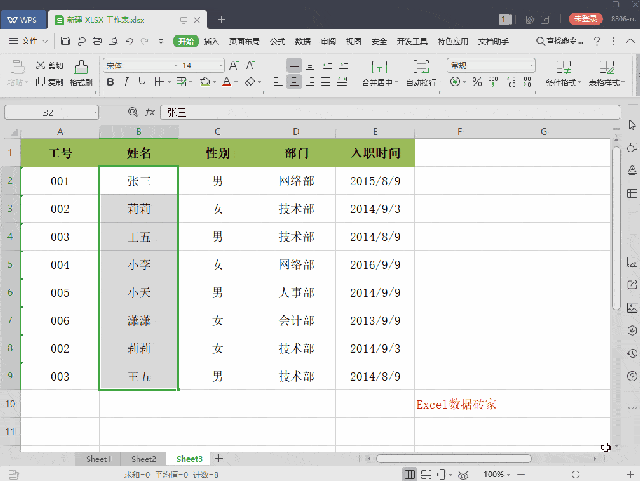Click the zoom magnifier icon beside formula bar
This screenshot has width=640, height=481.
click(x=131, y=113)
